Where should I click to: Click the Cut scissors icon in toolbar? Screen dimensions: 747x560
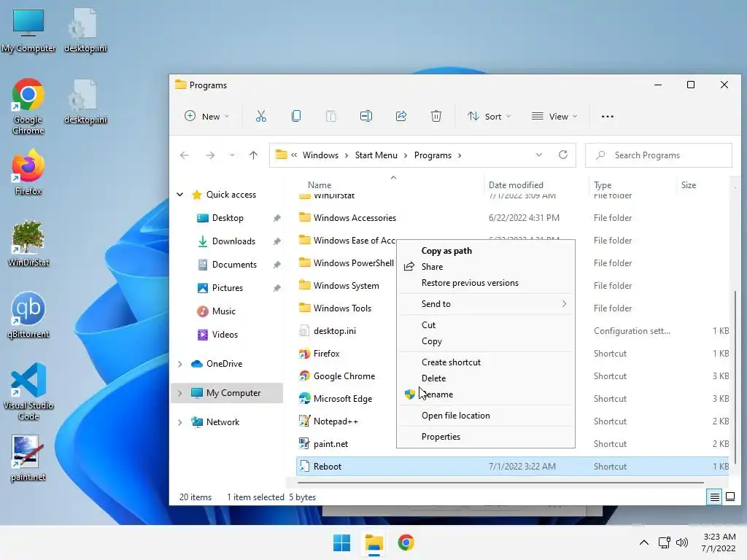[261, 116]
